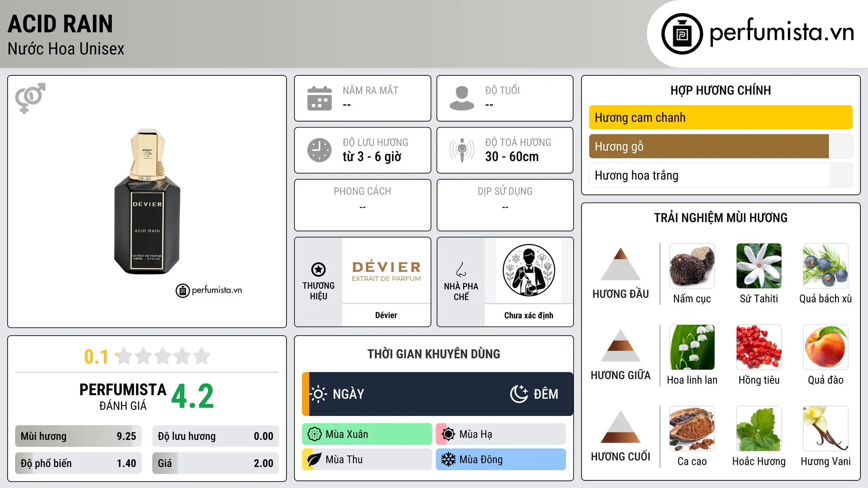Click the nose icon above NHÀ PHA CHẾ

click(461, 269)
